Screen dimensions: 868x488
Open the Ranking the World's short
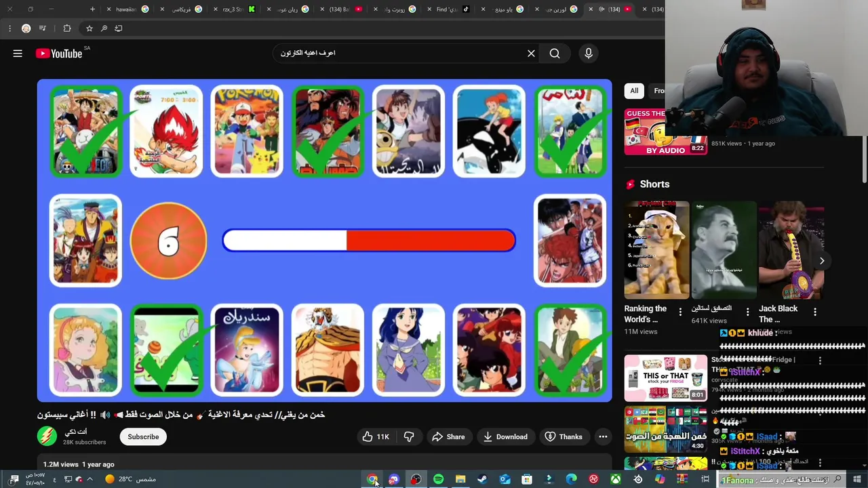tap(656, 249)
